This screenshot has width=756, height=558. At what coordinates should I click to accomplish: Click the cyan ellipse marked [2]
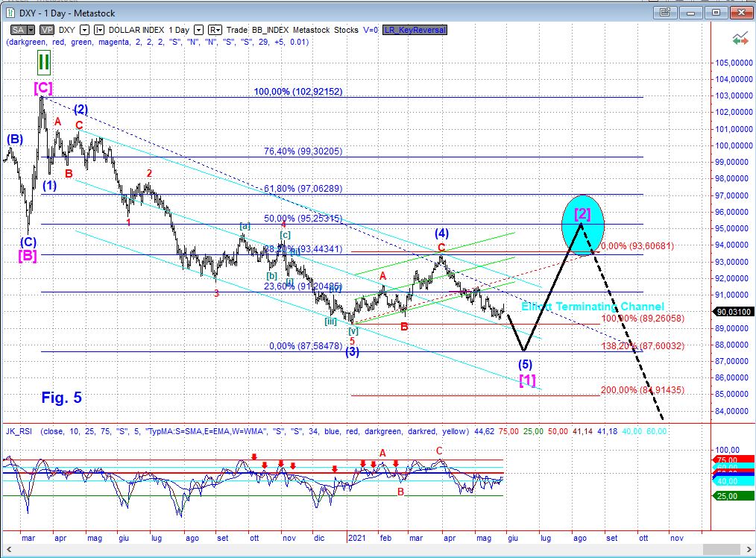(x=582, y=222)
